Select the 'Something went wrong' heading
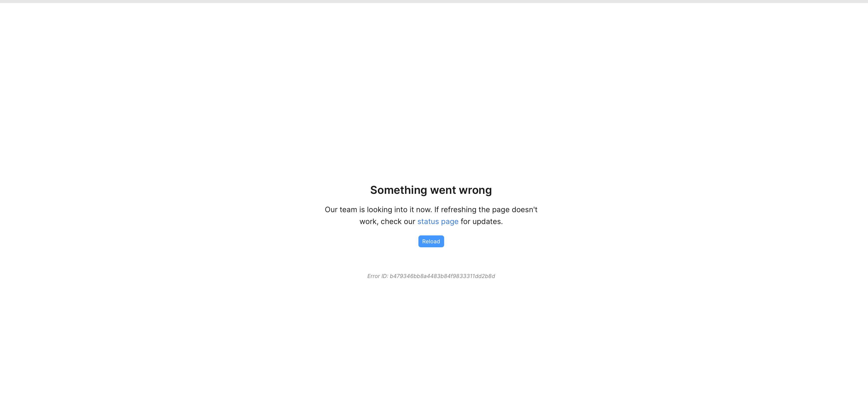This screenshot has height=404, width=868. click(431, 190)
